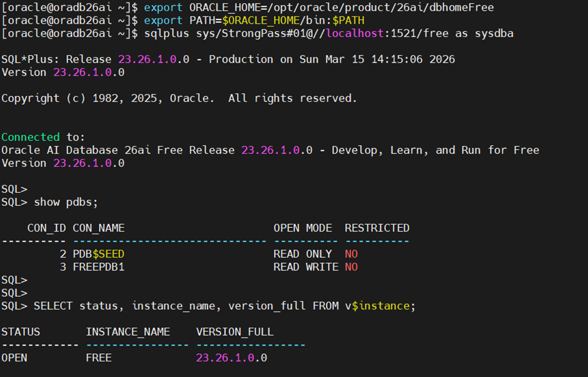Click the OPEN status value

pyautogui.click(x=14, y=358)
